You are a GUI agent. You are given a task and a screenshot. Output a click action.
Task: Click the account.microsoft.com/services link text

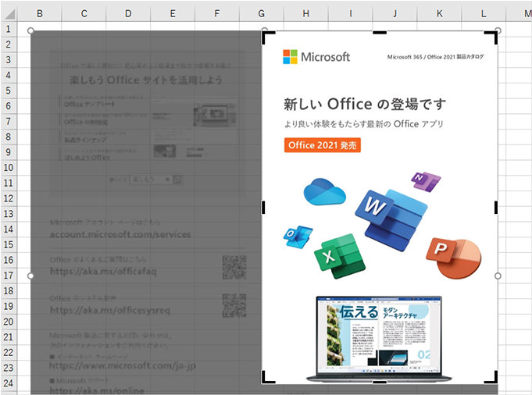[120, 234]
